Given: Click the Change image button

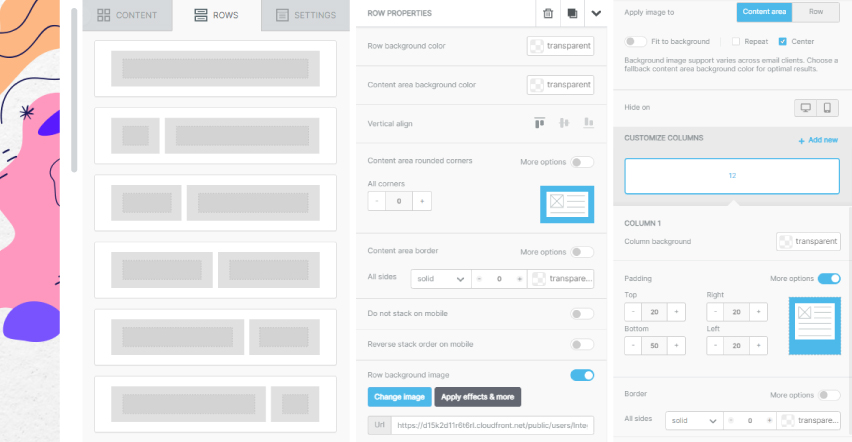Looking at the screenshot, I should 399,397.
